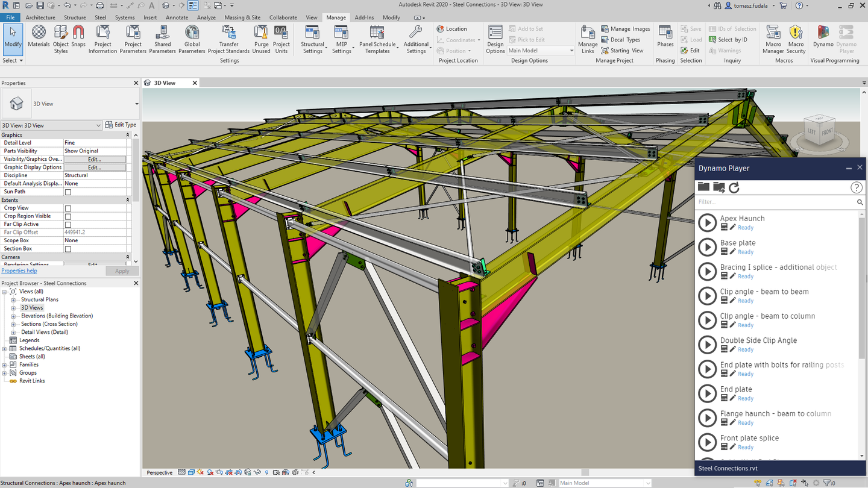Screen dimensions: 868x488
Task: Click the Properties help link
Action: tap(20, 270)
